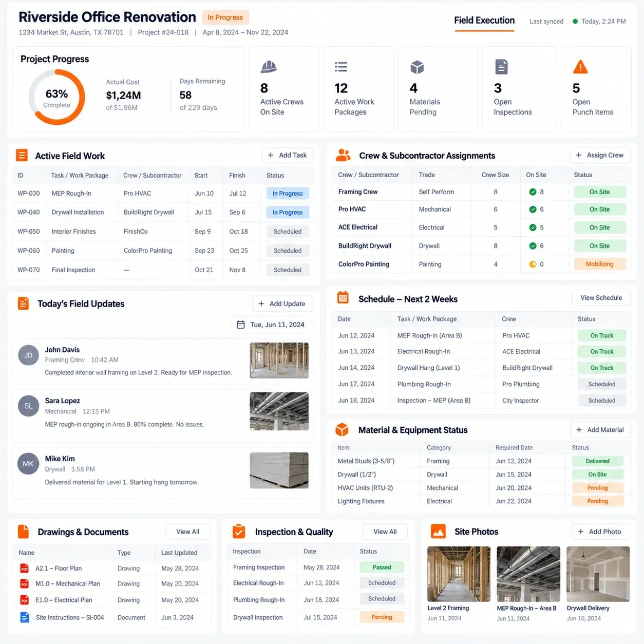Click the green check for Pro HVAC on site
Viewport: 644px width, 644px height.
(x=533, y=210)
